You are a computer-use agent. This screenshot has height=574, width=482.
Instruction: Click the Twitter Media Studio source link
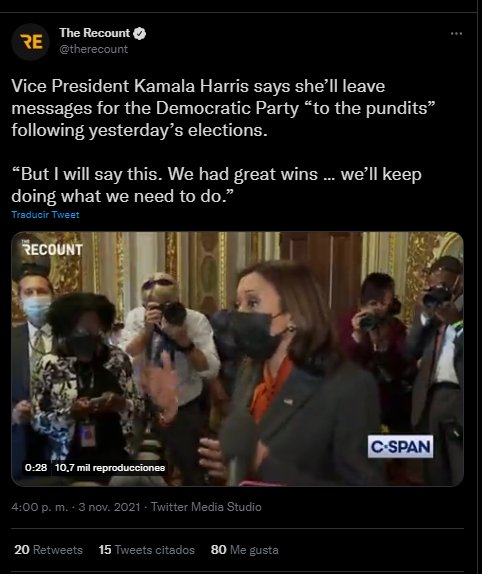206,507
